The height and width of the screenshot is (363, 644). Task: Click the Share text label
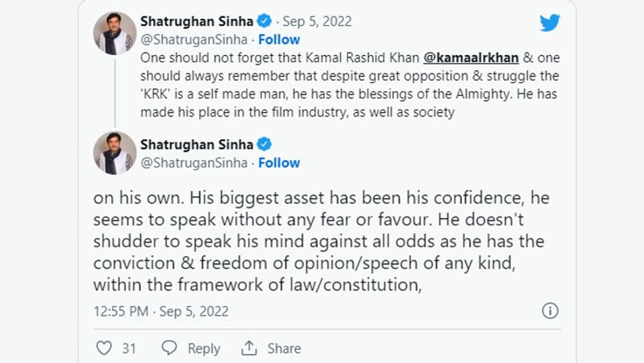[x=284, y=348]
